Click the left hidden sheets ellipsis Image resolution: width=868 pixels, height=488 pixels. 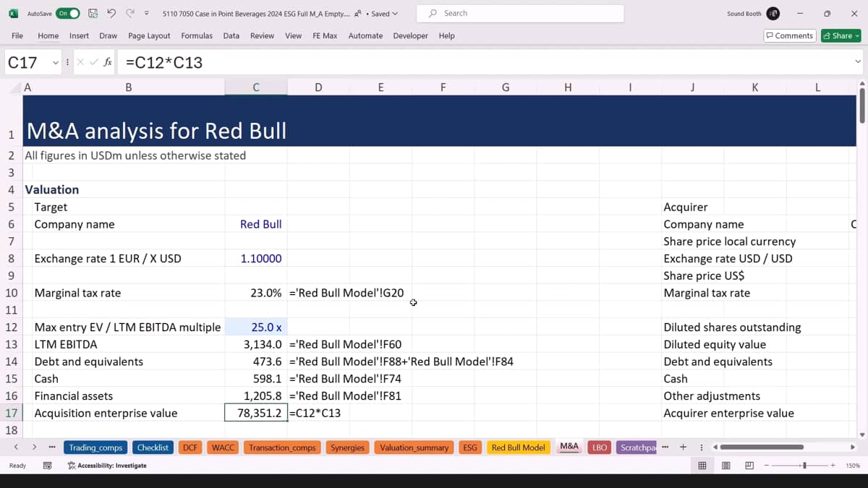coord(52,448)
